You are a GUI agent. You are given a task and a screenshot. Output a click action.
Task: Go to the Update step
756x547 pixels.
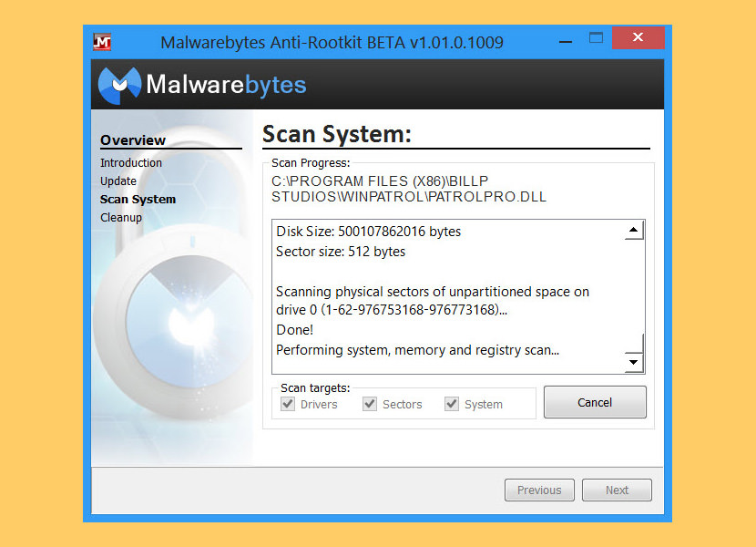pyautogui.click(x=118, y=181)
